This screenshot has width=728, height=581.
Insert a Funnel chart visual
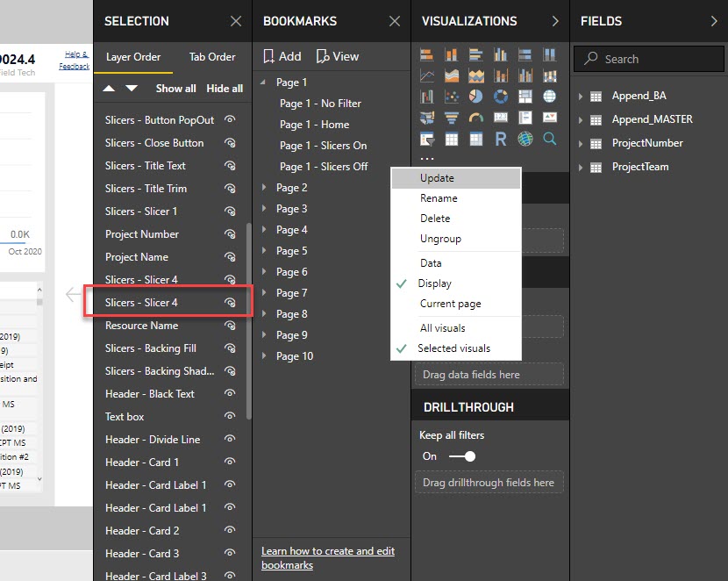[452, 117]
